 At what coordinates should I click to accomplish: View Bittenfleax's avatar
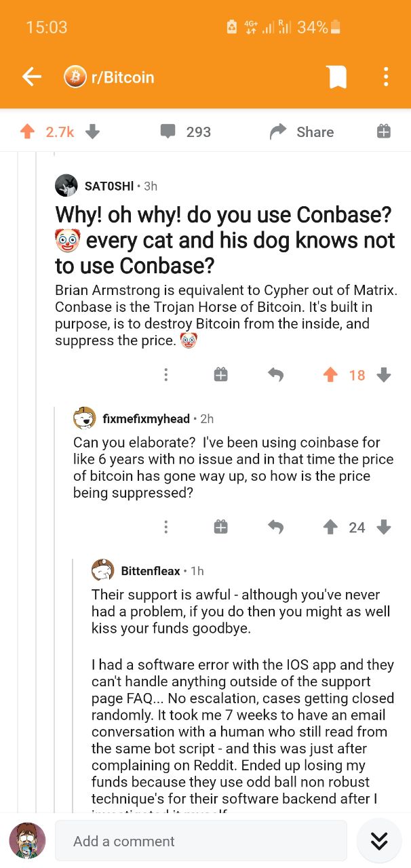pos(103,571)
